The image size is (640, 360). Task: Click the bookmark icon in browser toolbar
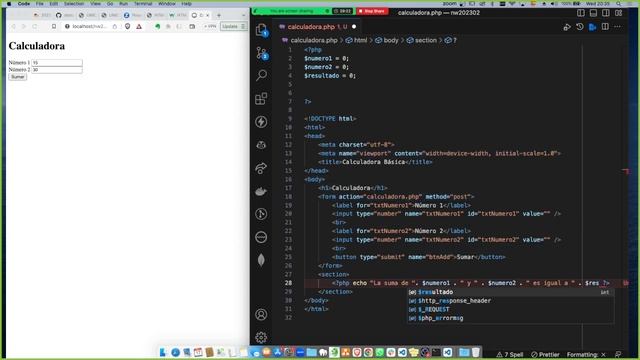coord(53,27)
